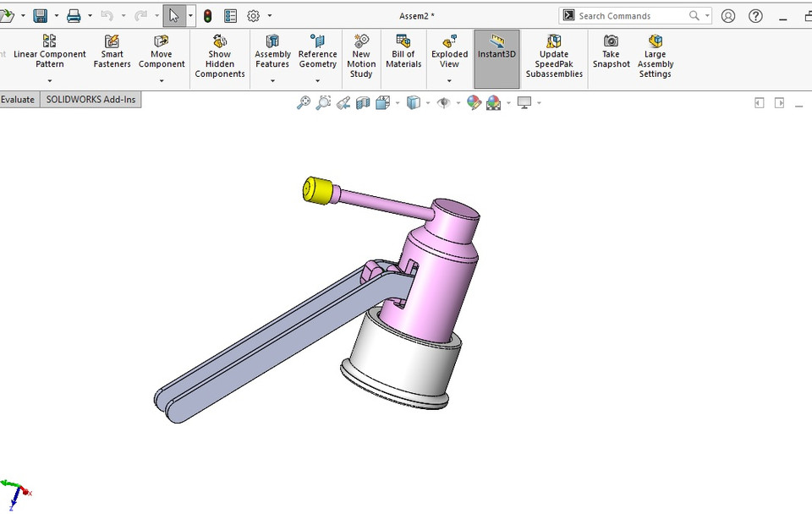This screenshot has width=812, height=530.
Task: Switch to the Evaluate tab
Action: pos(18,99)
